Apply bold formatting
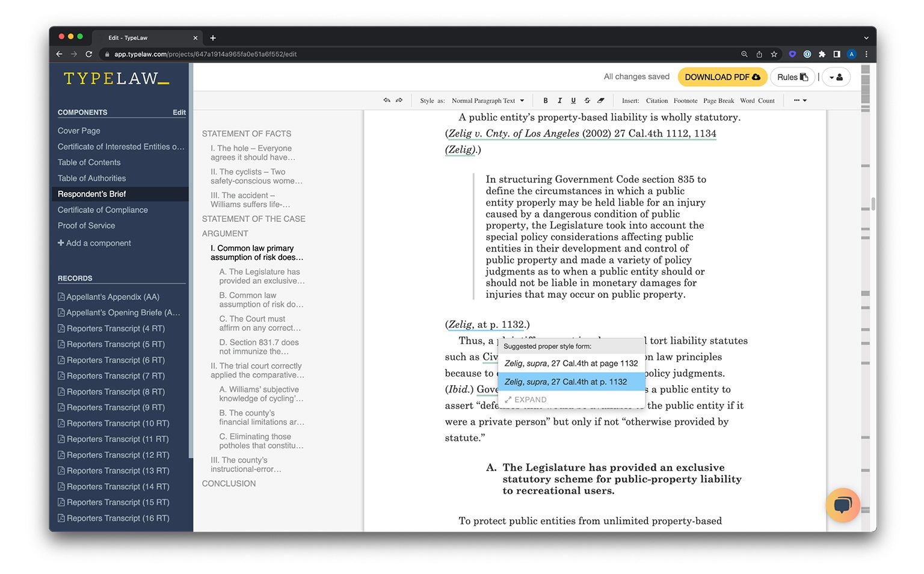 click(546, 100)
